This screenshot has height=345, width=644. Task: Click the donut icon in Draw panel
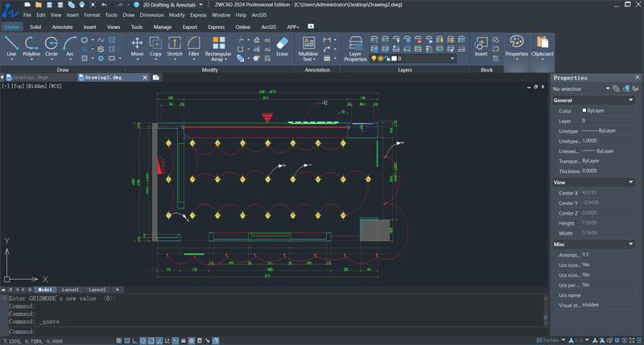101,58
